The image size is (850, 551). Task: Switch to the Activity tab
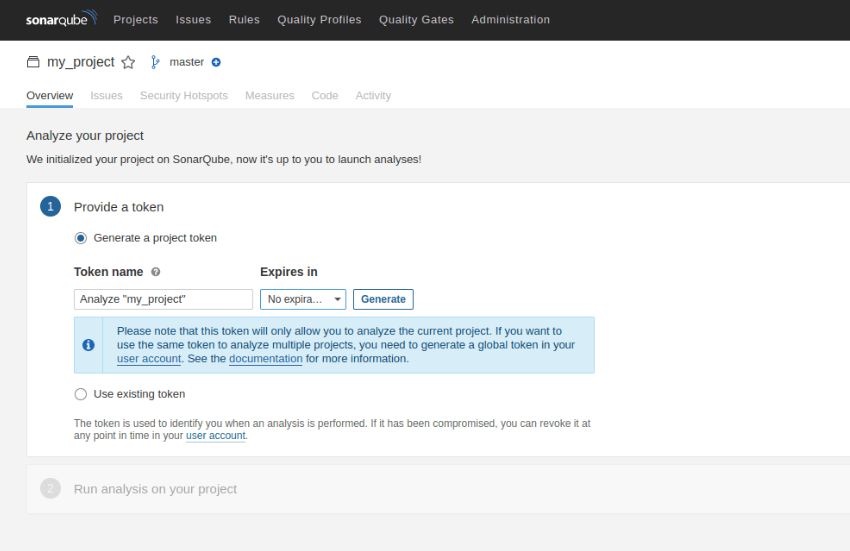coord(373,95)
